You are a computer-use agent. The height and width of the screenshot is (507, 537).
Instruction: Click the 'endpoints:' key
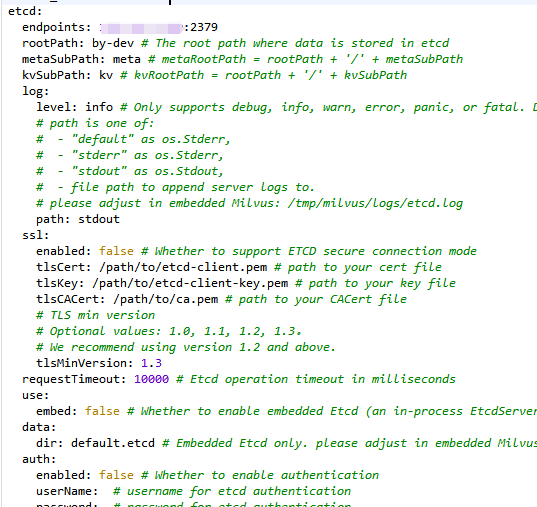pos(57,27)
